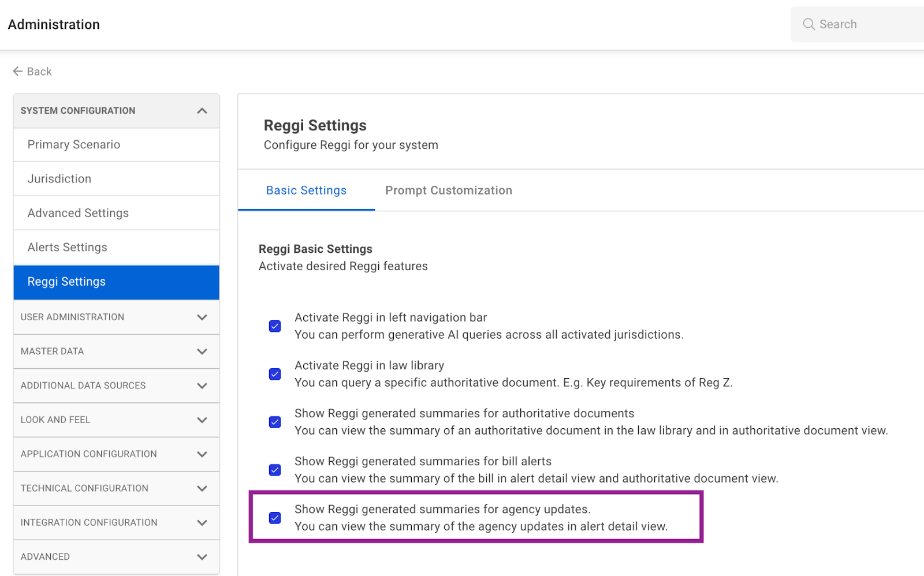Image resolution: width=924 pixels, height=576 pixels.
Task: Expand the User Administration section
Action: (x=202, y=317)
